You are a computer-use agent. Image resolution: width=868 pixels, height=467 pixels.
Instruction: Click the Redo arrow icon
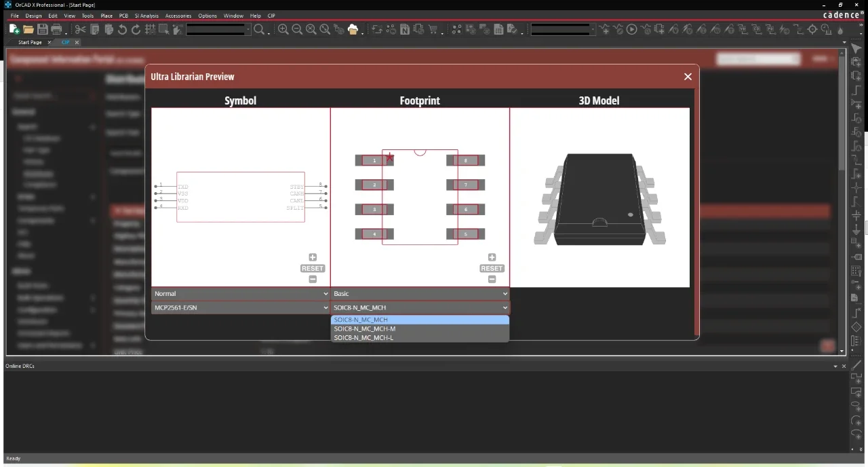pos(136,29)
